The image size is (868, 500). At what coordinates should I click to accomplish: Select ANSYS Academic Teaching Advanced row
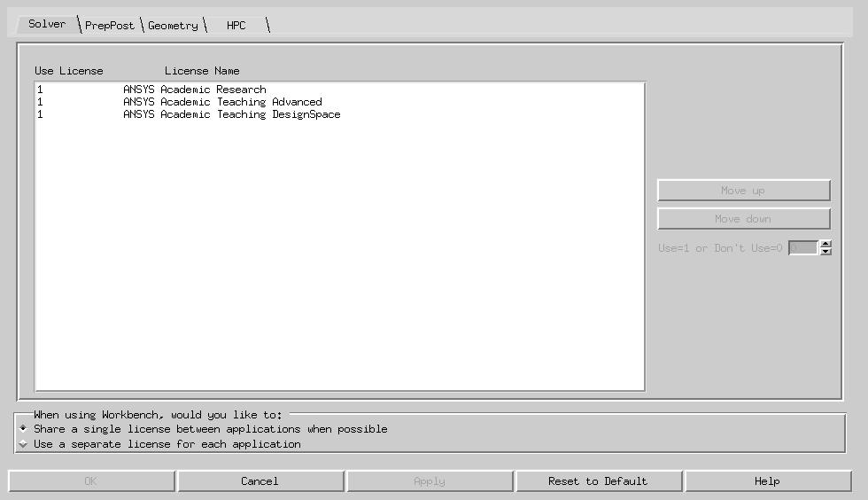click(x=339, y=102)
